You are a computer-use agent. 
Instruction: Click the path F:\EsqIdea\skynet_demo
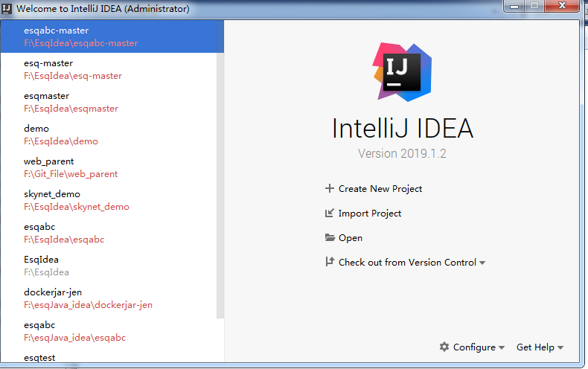click(77, 207)
